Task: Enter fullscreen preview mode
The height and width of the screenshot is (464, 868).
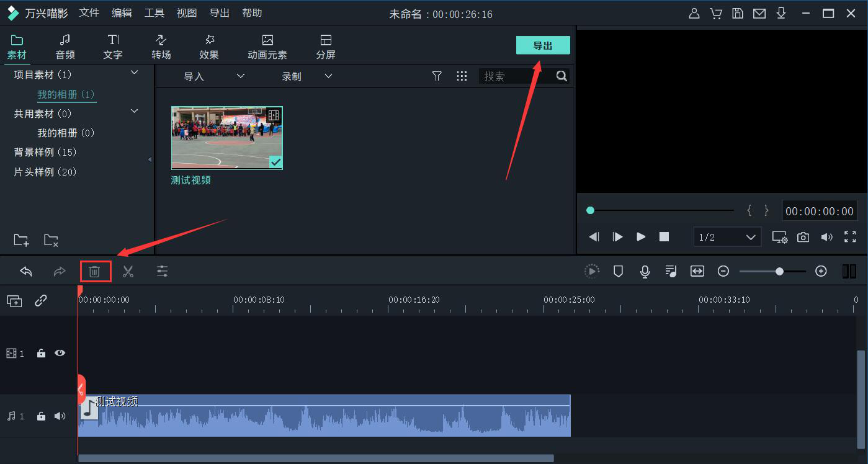Action: pyautogui.click(x=850, y=237)
